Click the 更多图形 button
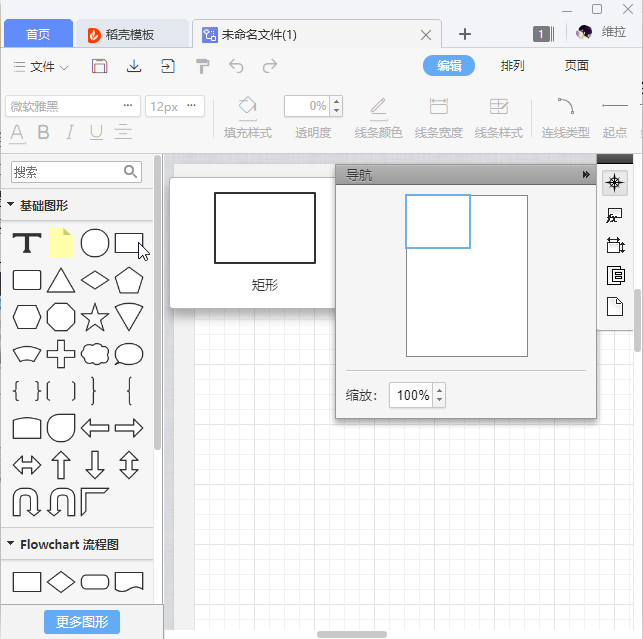 point(82,621)
